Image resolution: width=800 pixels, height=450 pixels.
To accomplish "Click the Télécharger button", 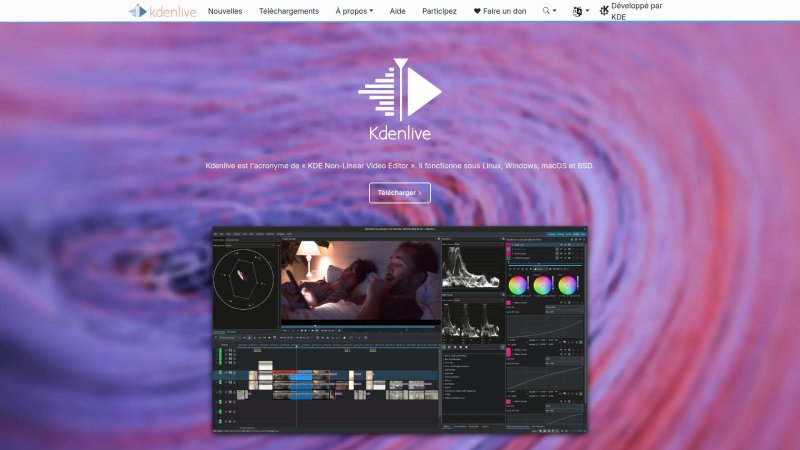I will tap(399, 193).
